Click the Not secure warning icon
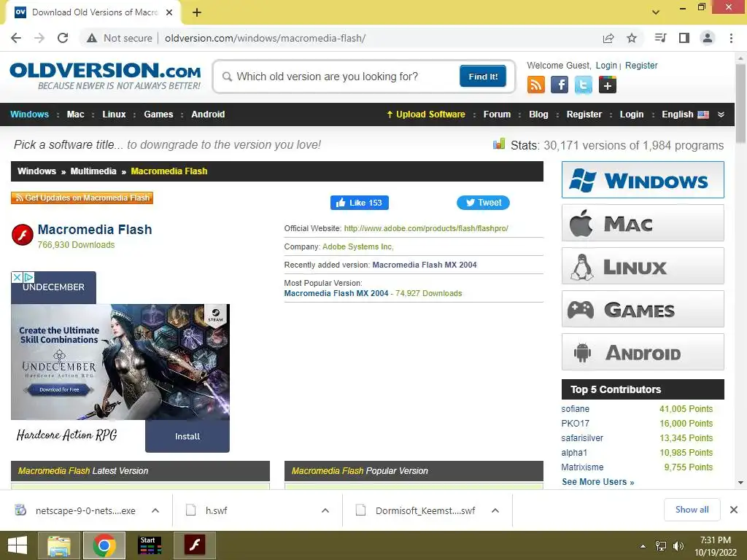Viewport: 747px width, 560px height. click(92, 38)
